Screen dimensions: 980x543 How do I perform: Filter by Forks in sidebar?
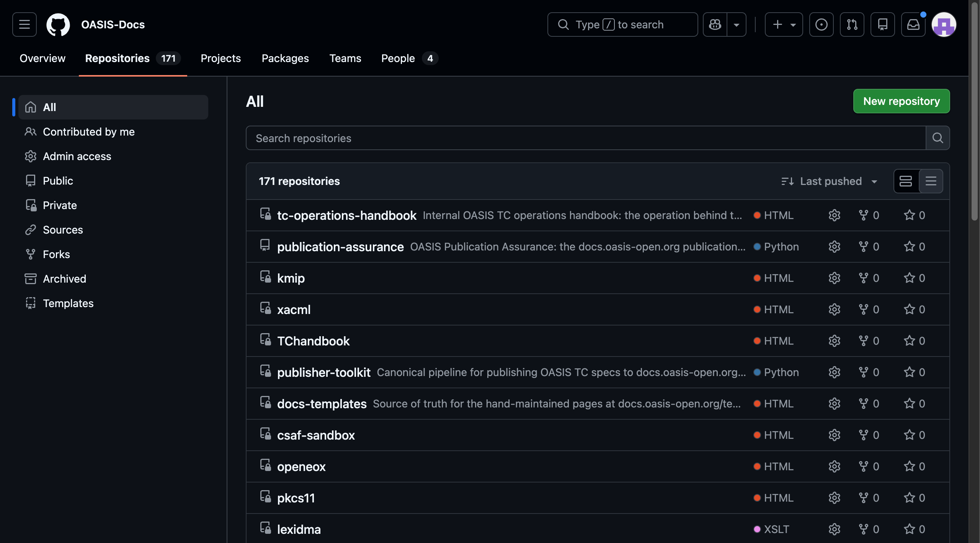(113, 254)
